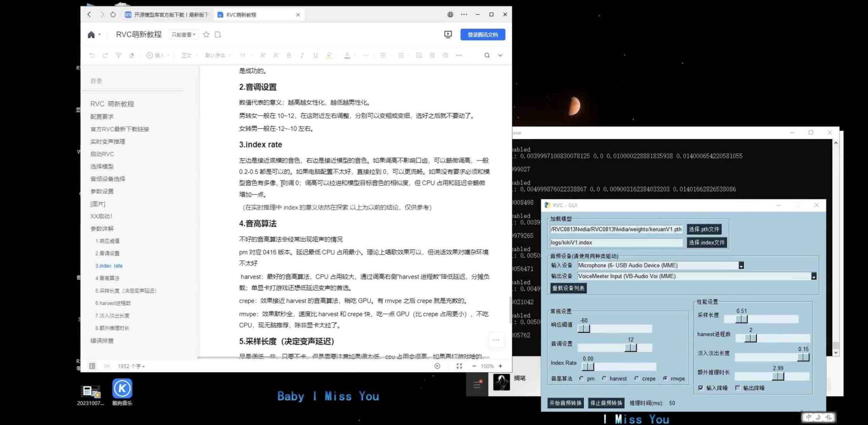868x425 pixels.
Task: Click the underline formatting icon
Action: click(315, 55)
